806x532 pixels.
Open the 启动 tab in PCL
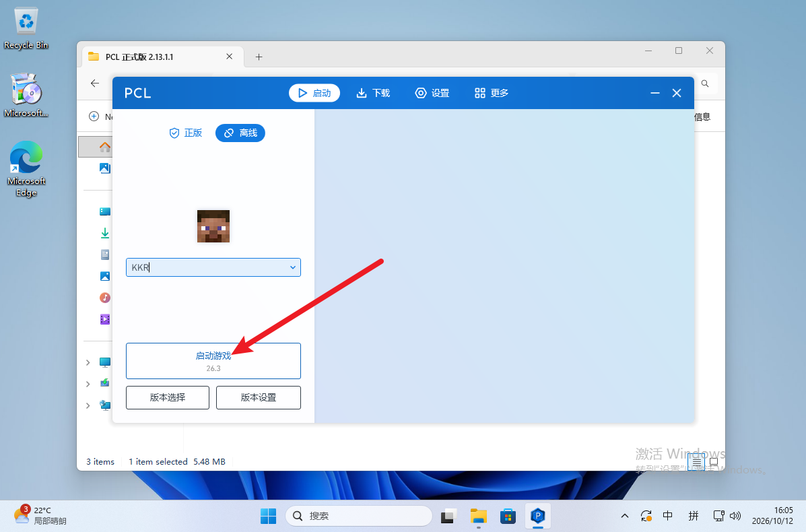314,93
